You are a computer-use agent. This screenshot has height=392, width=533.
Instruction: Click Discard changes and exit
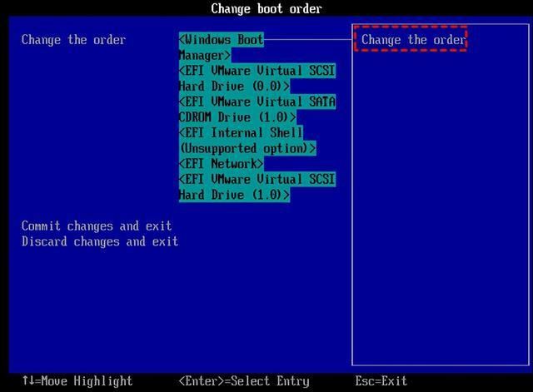tap(100, 241)
